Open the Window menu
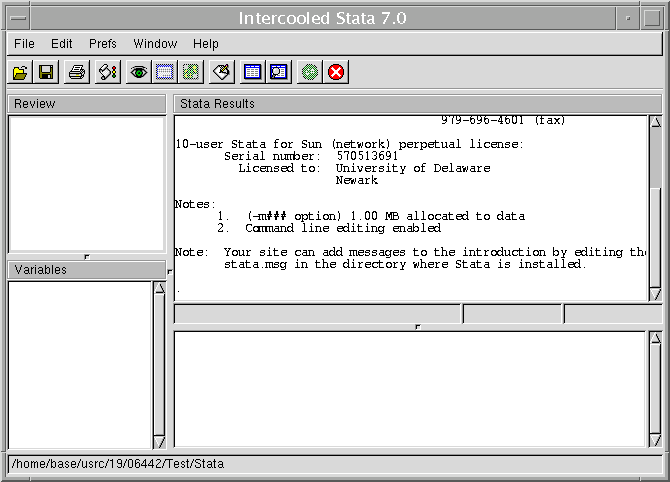The height and width of the screenshot is (482, 670). coord(155,44)
